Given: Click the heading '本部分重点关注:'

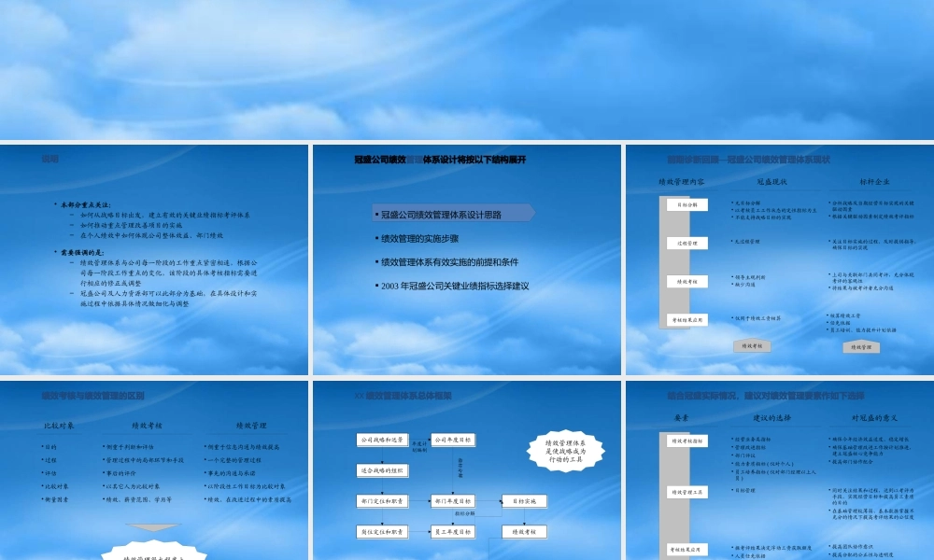Looking at the screenshot, I should [x=85, y=204].
